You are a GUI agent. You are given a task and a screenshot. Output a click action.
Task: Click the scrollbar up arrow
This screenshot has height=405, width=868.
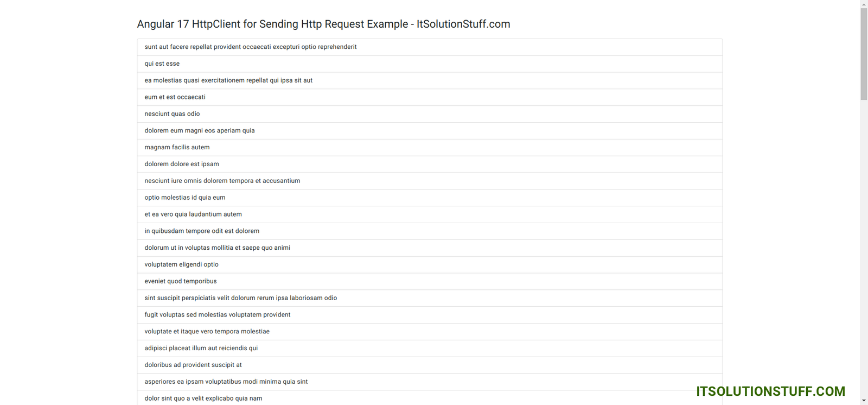[864, 4]
